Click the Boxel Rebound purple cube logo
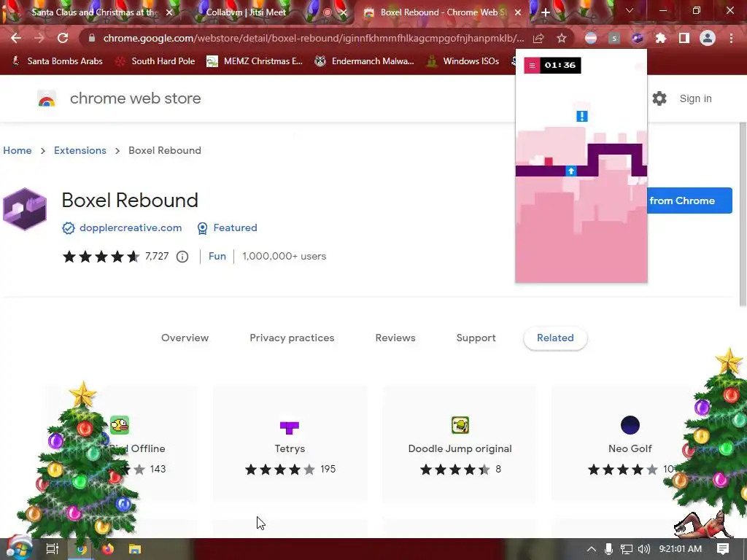The image size is (747, 560). pos(25,209)
